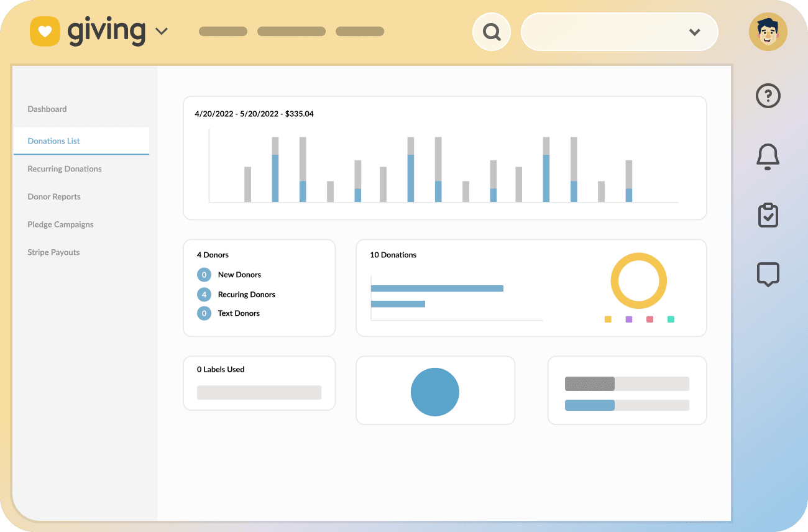View Donor Reports
Screen dimensions: 808x532
(54, 196)
